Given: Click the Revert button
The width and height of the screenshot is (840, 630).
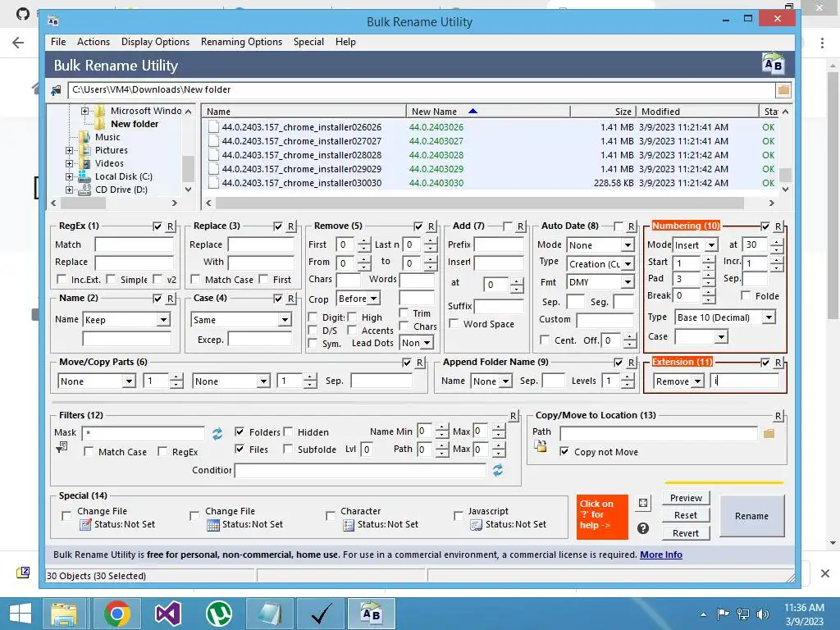Looking at the screenshot, I should 686,533.
